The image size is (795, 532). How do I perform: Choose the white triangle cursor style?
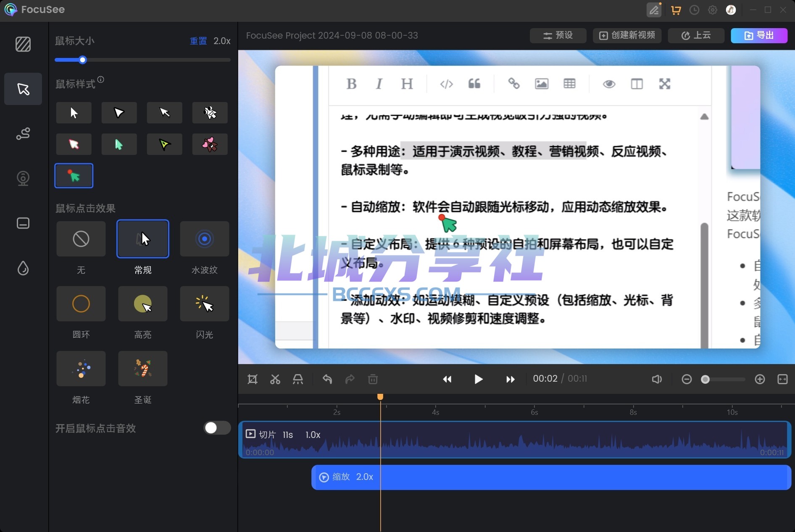(119, 113)
